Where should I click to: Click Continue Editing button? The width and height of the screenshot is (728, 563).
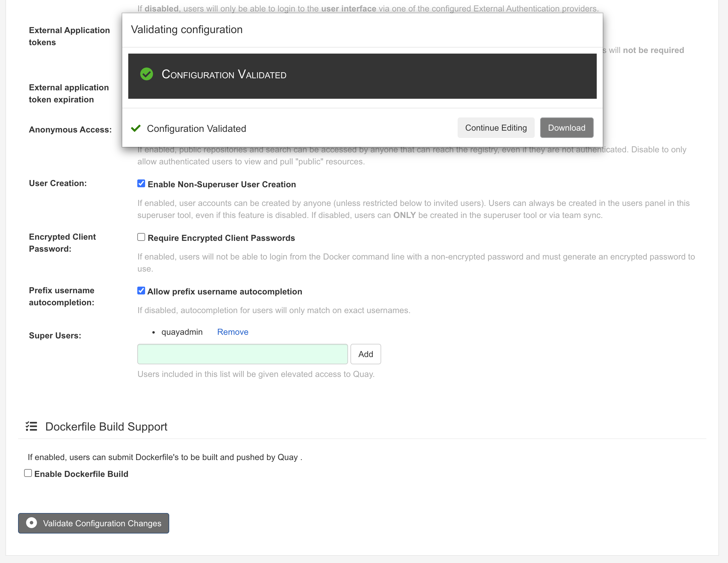(496, 128)
